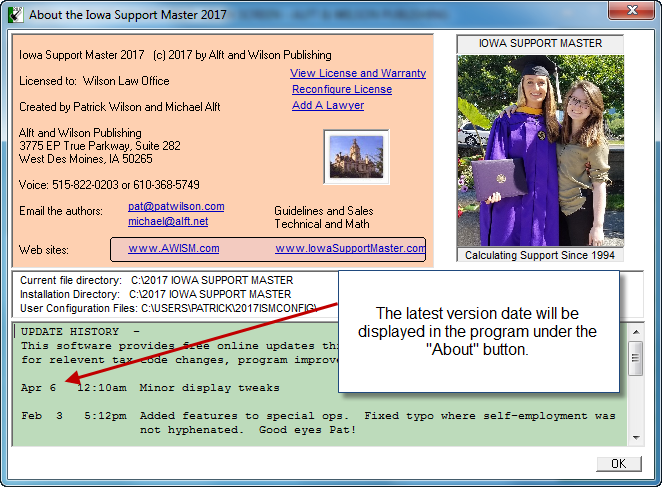
Task: Email michael@alft.net
Action: pos(168,221)
